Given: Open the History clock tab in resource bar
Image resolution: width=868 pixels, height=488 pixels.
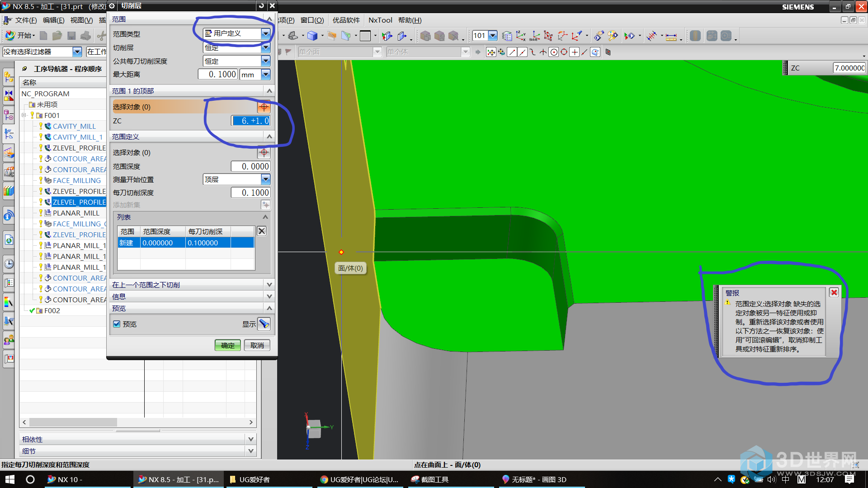Looking at the screenshot, I should click(9, 264).
